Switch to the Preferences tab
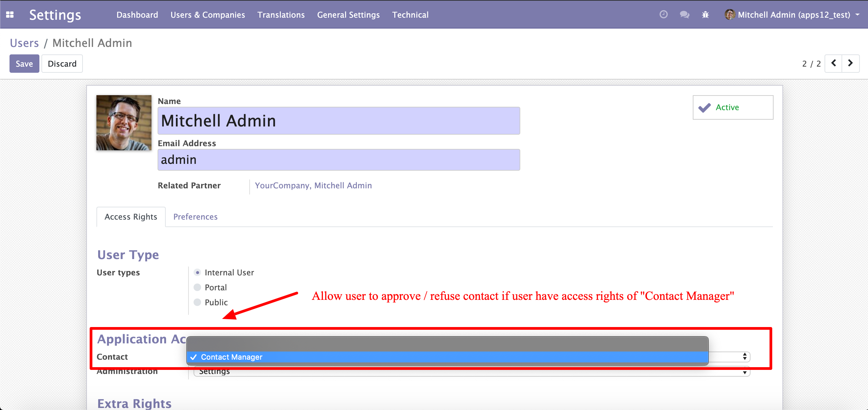Image resolution: width=868 pixels, height=410 pixels. [195, 217]
